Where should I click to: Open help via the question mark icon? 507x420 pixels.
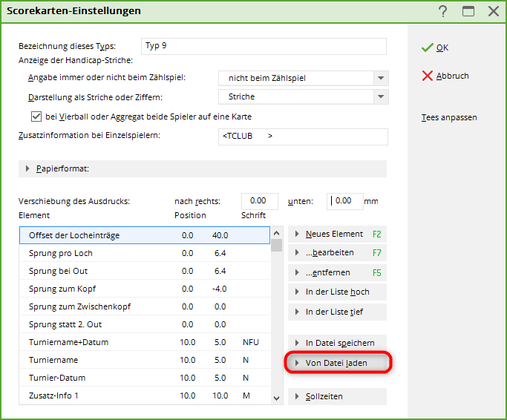tap(443, 11)
